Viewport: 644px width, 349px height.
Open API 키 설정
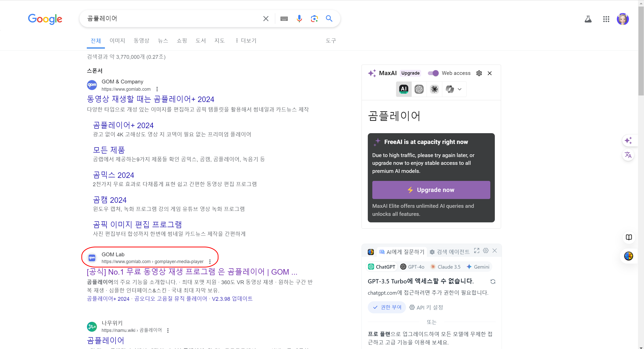pyautogui.click(x=426, y=308)
